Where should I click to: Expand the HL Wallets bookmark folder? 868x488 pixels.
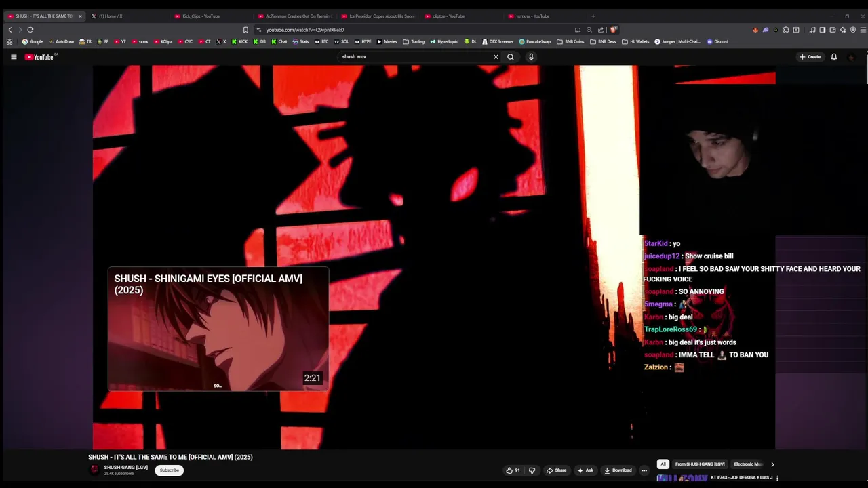636,42
